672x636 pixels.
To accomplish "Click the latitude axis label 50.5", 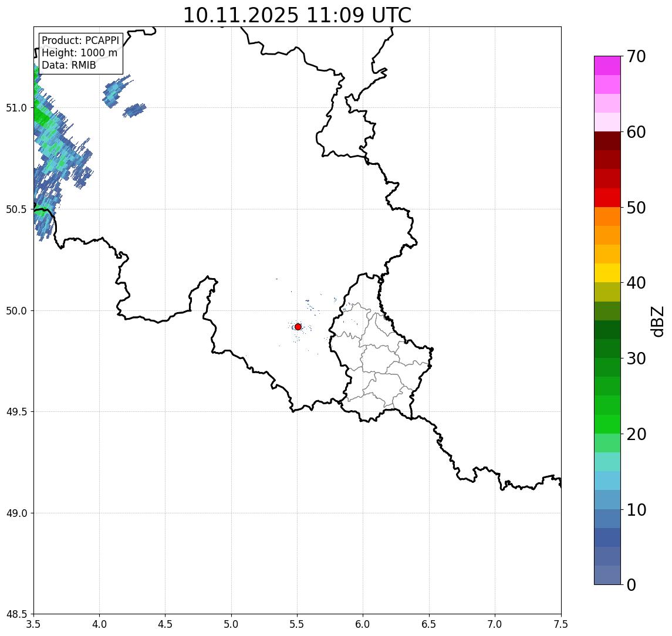I will (16, 209).
